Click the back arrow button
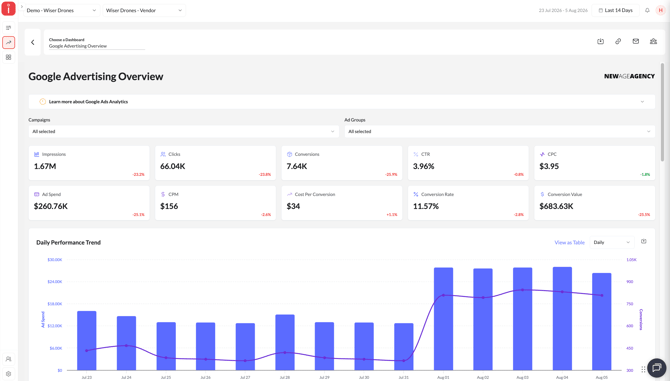This screenshot has height=381, width=670. (x=32, y=42)
